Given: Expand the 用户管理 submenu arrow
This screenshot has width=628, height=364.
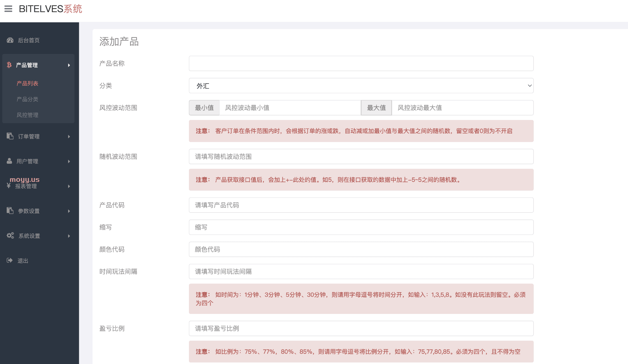Looking at the screenshot, I should 69,161.
